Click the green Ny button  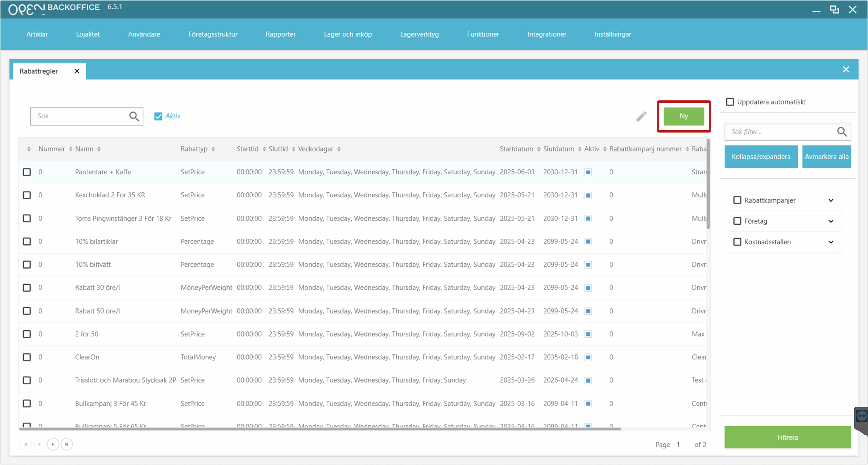coord(684,116)
